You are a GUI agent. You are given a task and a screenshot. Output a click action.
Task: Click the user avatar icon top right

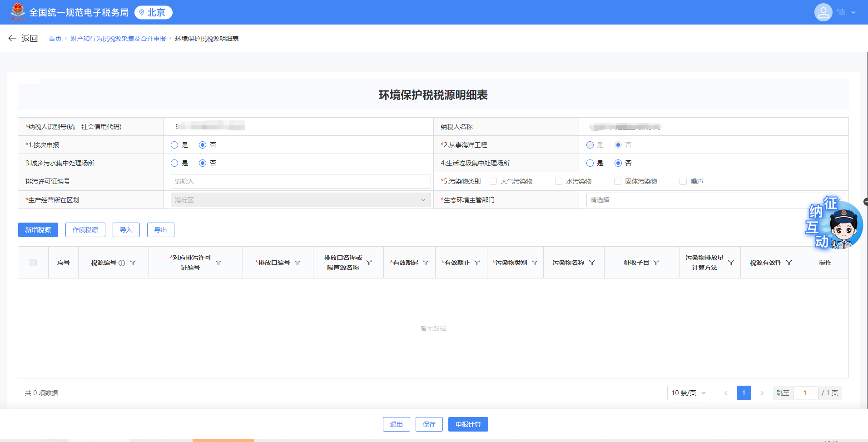tap(823, 12)
